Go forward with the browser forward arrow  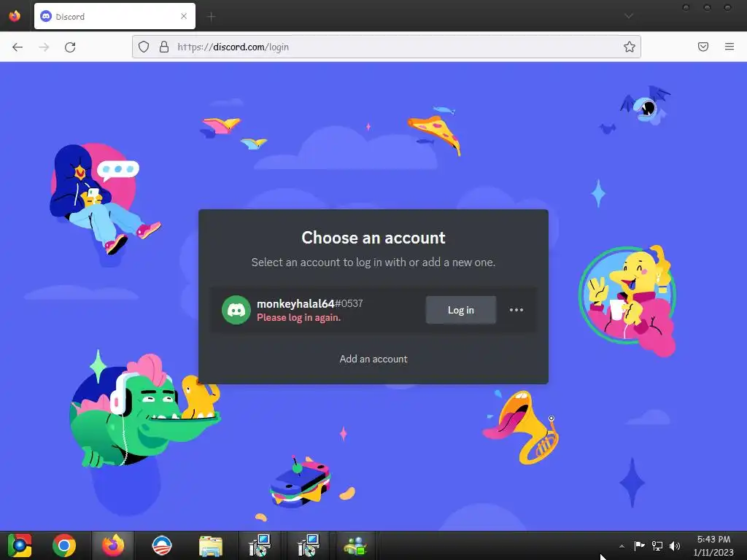(x=44, y=47)
